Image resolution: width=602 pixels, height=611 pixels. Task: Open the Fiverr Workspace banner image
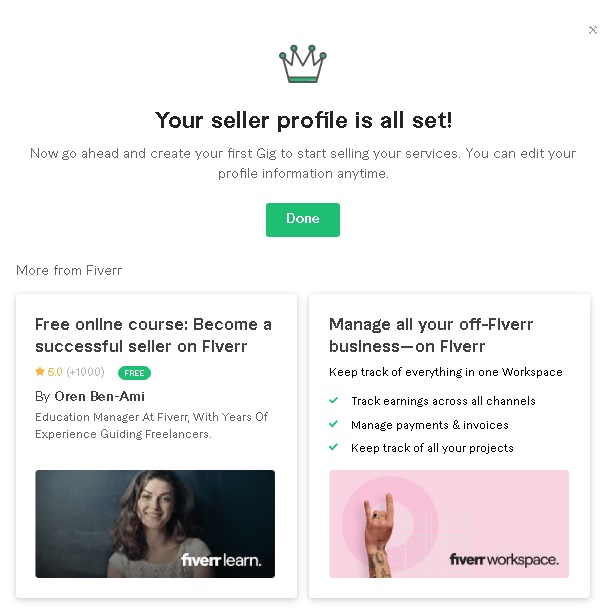point(449,524)
